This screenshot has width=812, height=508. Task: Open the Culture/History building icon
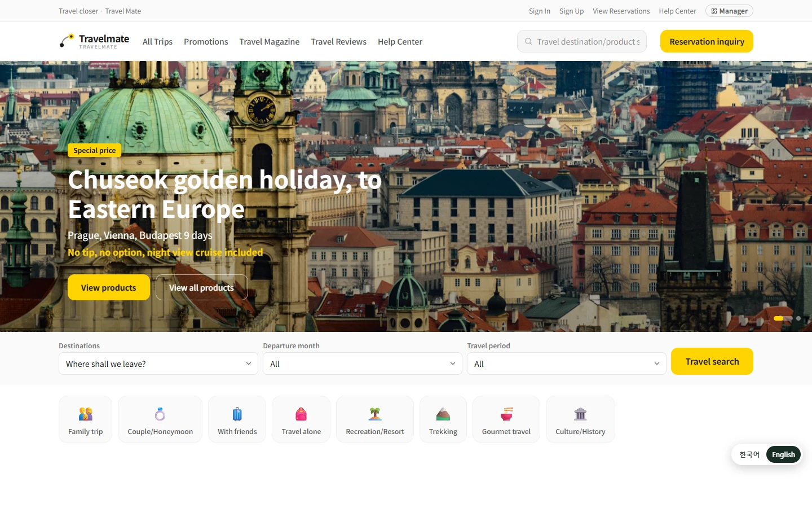coord(580,414)
